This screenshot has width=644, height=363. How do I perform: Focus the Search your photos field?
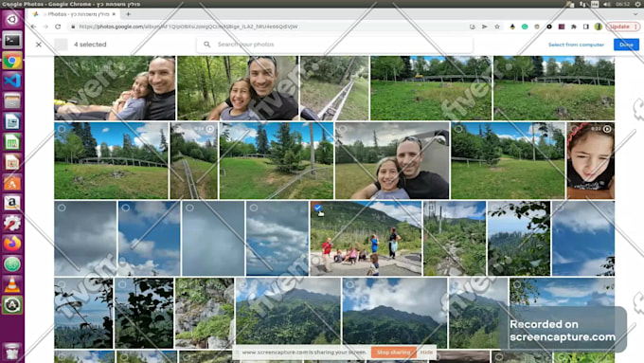pos(334,45)
